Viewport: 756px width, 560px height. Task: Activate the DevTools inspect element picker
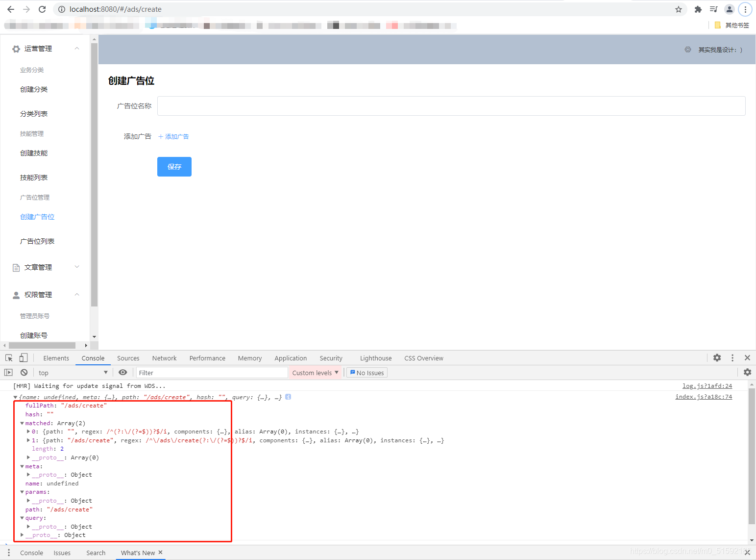coord(9,358)
